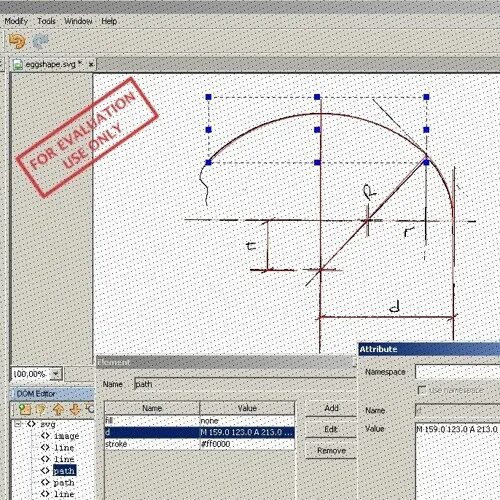Open the Help menu
The image size is (500, 500).
click(x=109, y=21)
